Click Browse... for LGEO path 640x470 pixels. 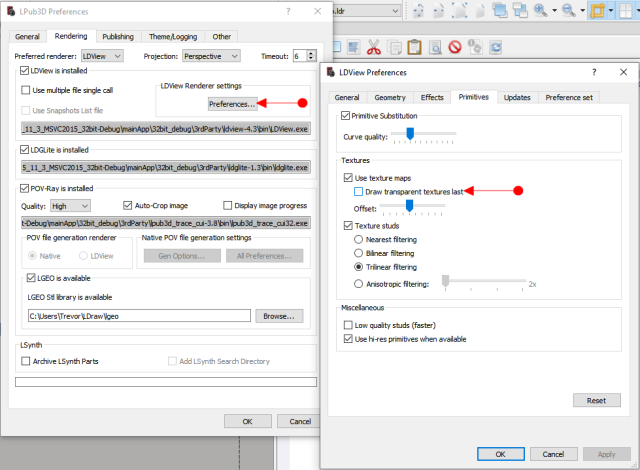[279, 316]
